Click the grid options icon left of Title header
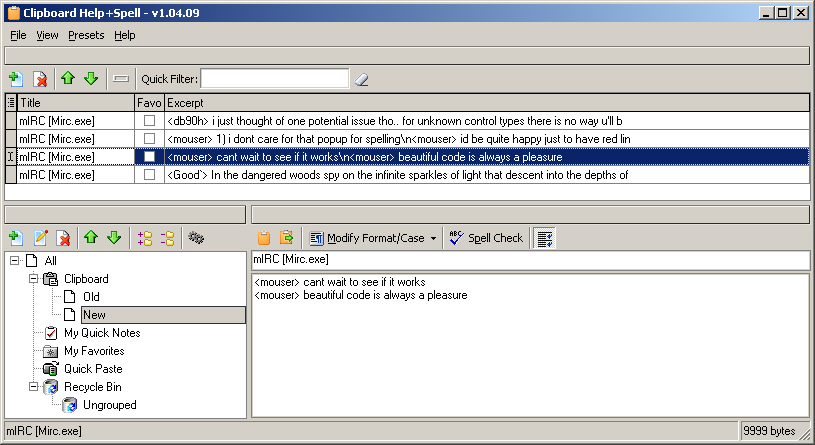 click(x=11, y=103)
